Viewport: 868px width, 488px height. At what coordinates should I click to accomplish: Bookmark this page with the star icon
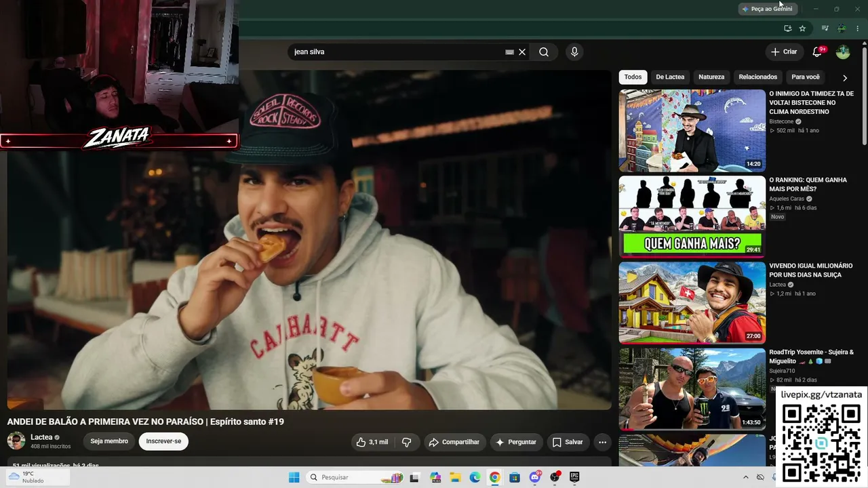tap(802, 28)
